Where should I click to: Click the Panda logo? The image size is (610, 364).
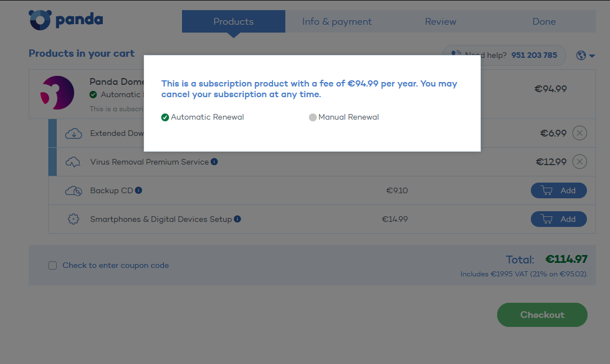pyautogui.click(x=66, y=20)
